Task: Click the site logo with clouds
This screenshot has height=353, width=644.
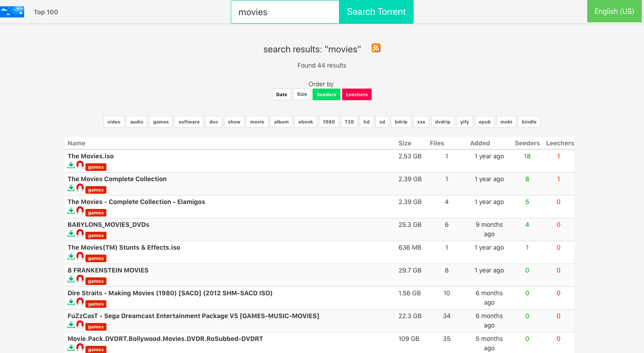Action: [12, 12]
